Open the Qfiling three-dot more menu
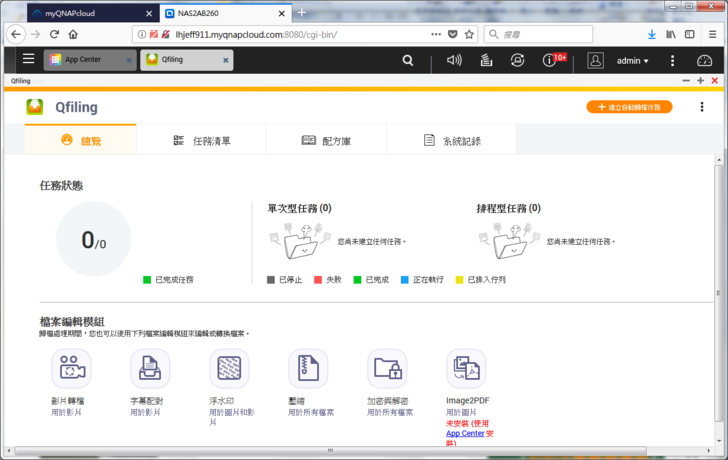This screenshot has height=460, width=728. 702,107
